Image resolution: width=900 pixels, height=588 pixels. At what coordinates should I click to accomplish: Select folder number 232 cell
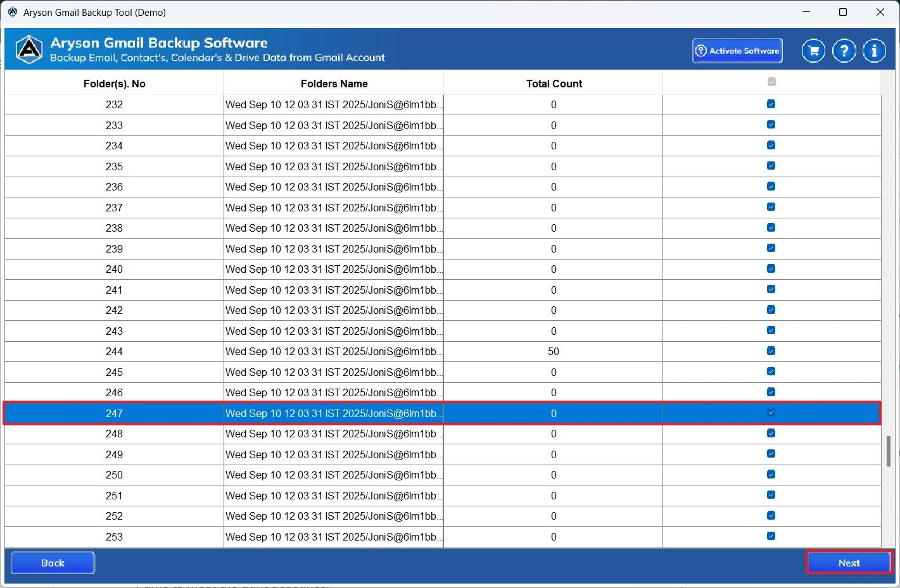point(114,104)
